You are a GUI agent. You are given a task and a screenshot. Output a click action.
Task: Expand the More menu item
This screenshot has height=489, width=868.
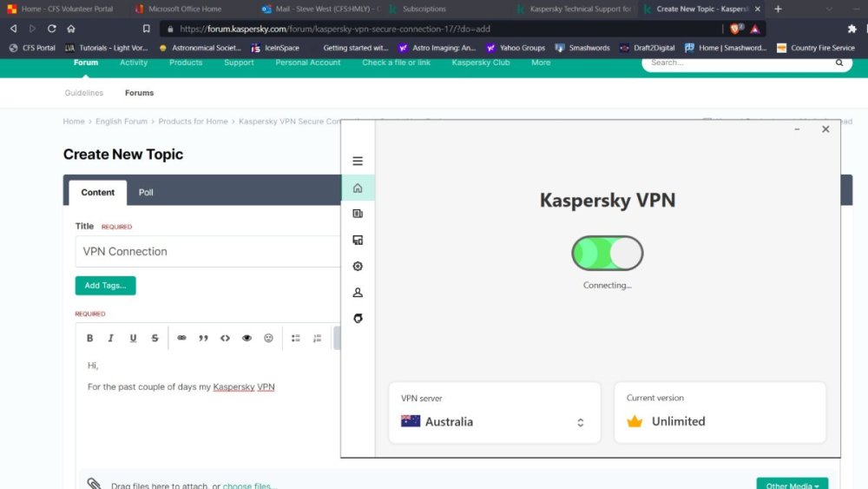point(541,63)
